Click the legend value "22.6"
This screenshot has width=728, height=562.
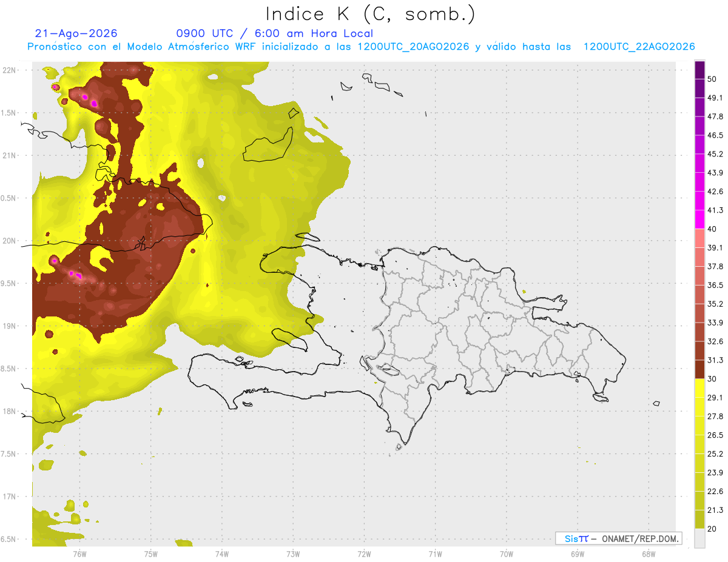(x=715, y=491)
